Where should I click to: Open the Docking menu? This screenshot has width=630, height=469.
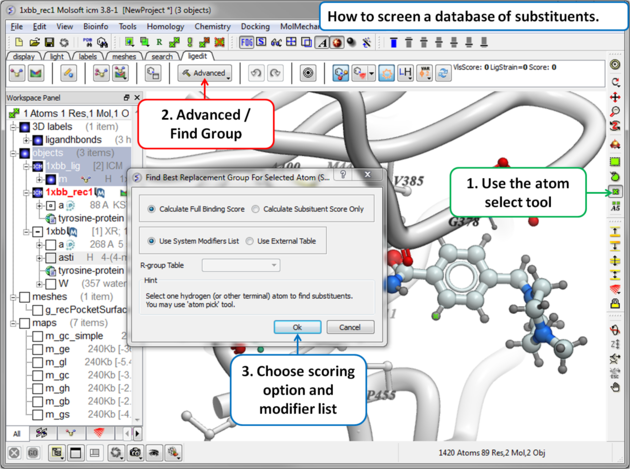pyautogui.click(x=254, y=27)
